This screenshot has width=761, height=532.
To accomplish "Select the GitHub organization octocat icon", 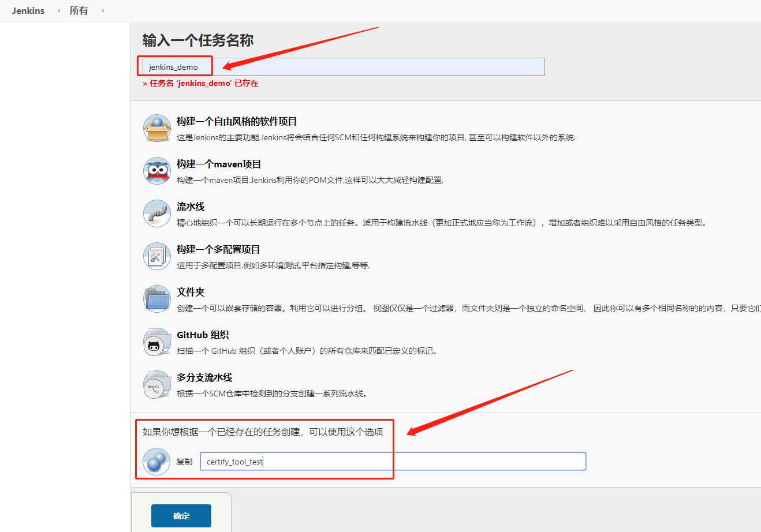I will [x=157, y=342].
